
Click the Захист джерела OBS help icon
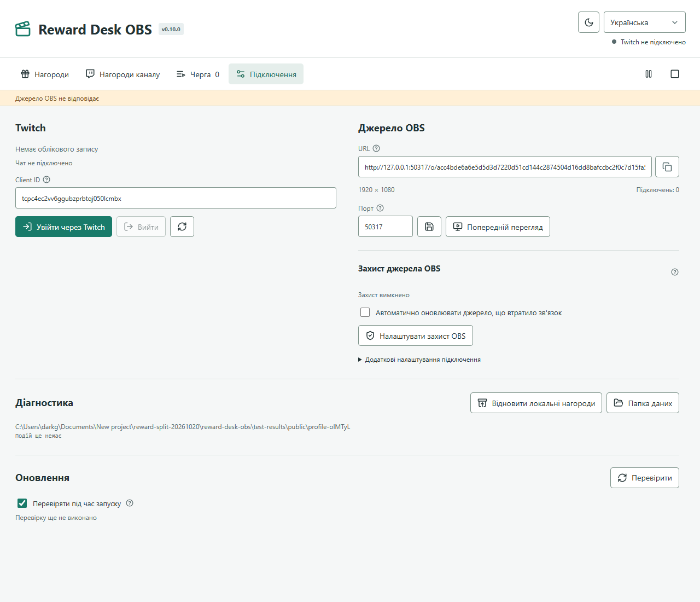675,272
